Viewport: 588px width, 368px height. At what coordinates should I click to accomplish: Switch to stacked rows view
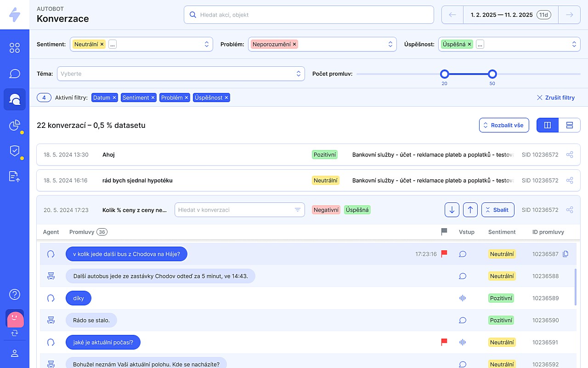[x=570, y=125]
